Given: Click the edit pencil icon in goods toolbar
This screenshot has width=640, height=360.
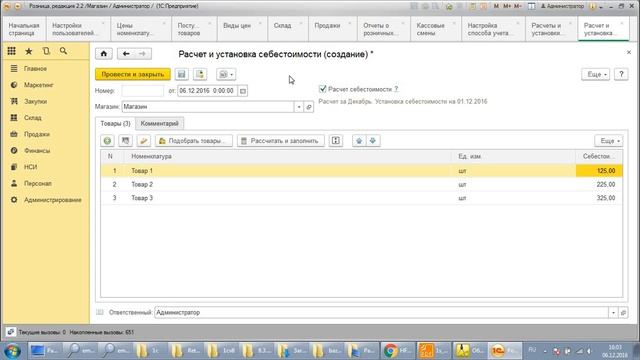Looking at the screenshot, I should 143,141.
